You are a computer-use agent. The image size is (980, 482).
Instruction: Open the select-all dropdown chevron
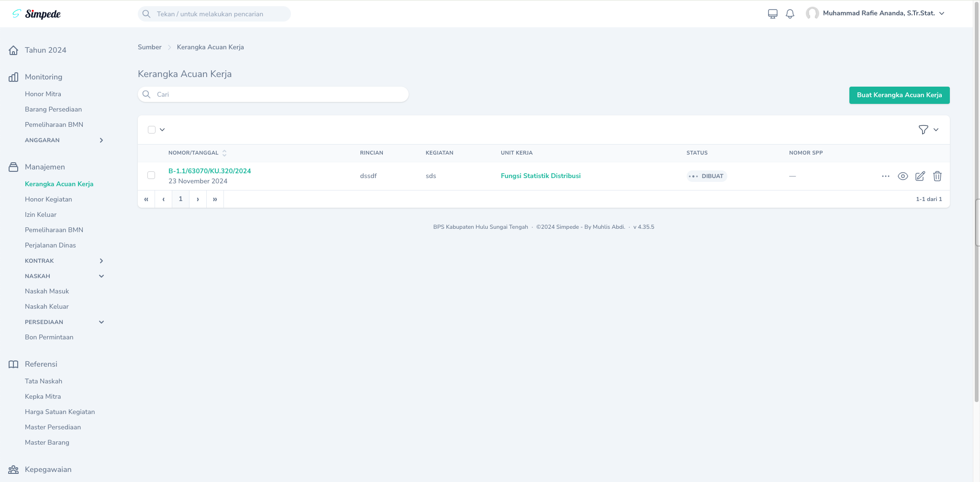coord(162,130)
